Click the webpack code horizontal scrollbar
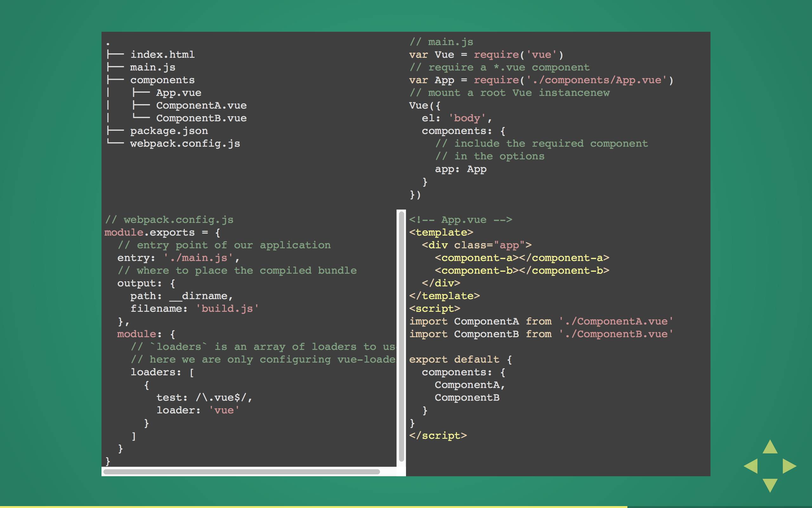The image size is (812, 508). coord(242,472)
